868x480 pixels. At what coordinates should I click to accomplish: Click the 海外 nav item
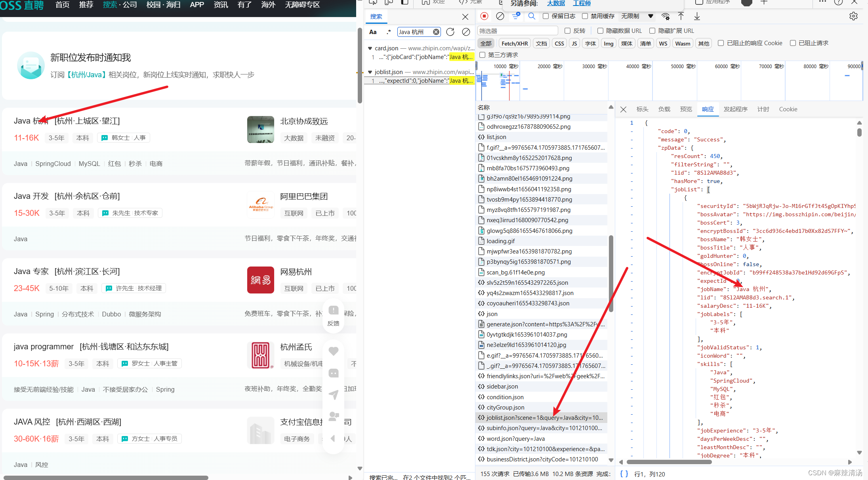(x=268, y=5)
